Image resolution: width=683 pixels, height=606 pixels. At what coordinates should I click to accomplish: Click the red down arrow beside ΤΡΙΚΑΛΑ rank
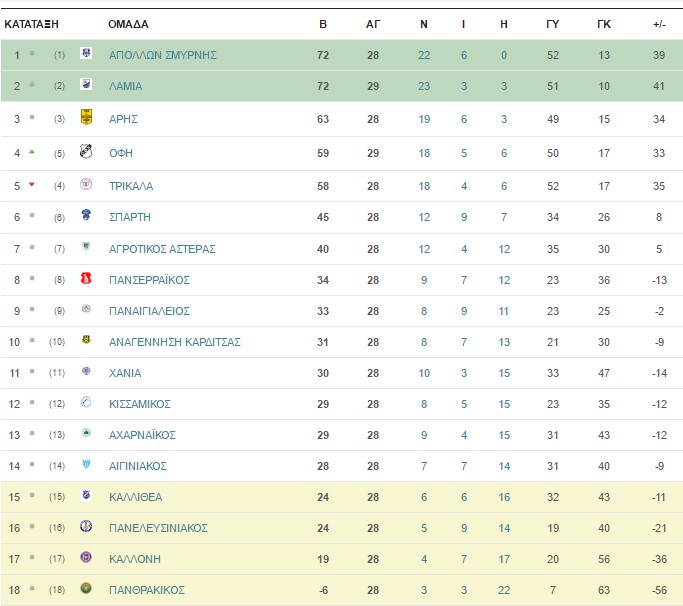click(31, 185)
